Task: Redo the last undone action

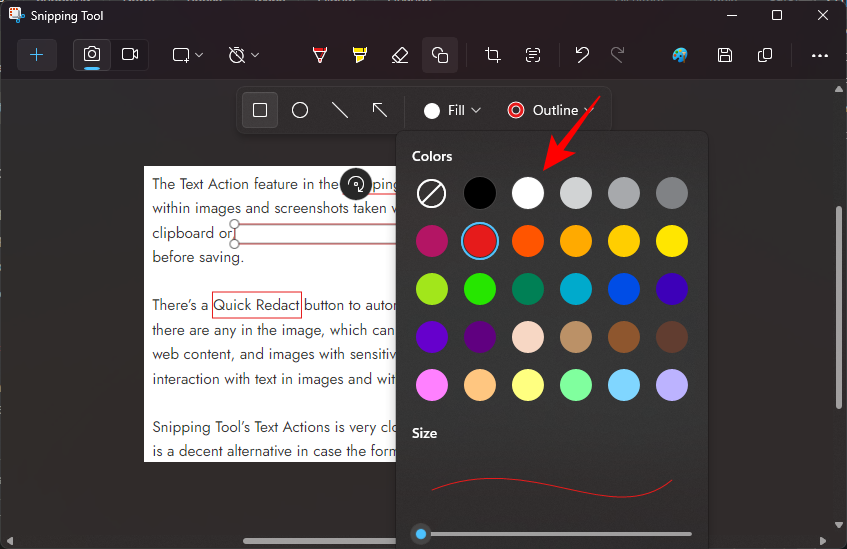Action: pyautogui.click(x=617, y=55)
